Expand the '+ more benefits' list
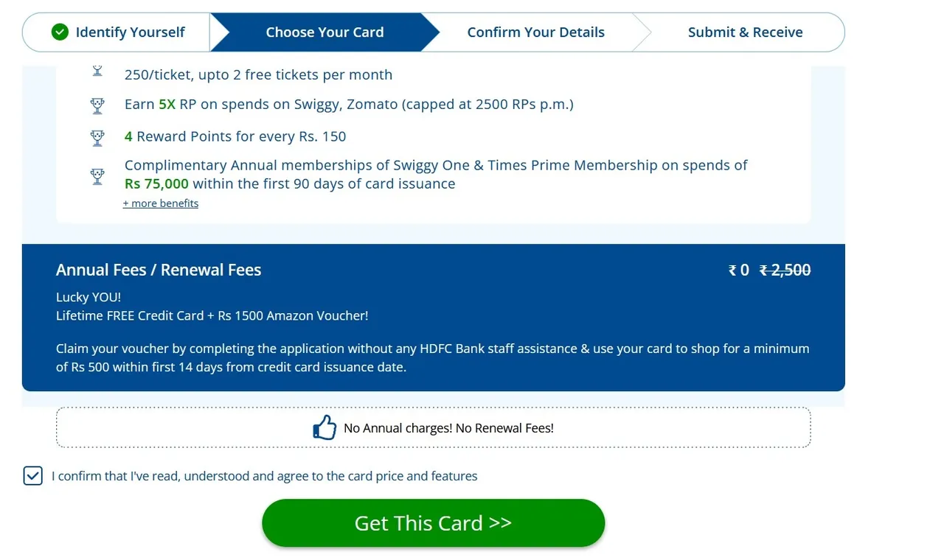 pos(161,203)
